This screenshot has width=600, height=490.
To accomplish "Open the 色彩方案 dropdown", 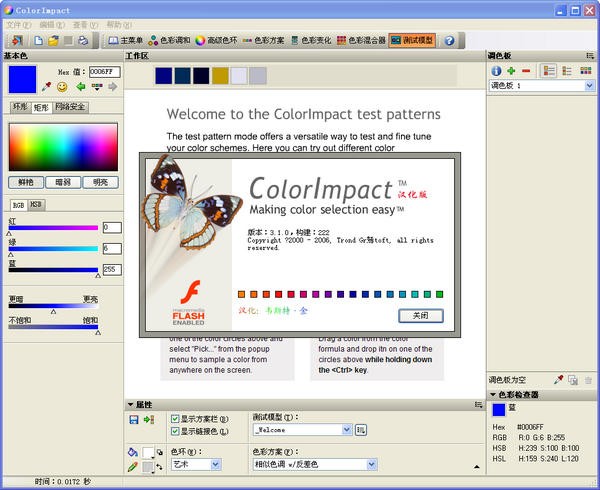I will point(315,464).
